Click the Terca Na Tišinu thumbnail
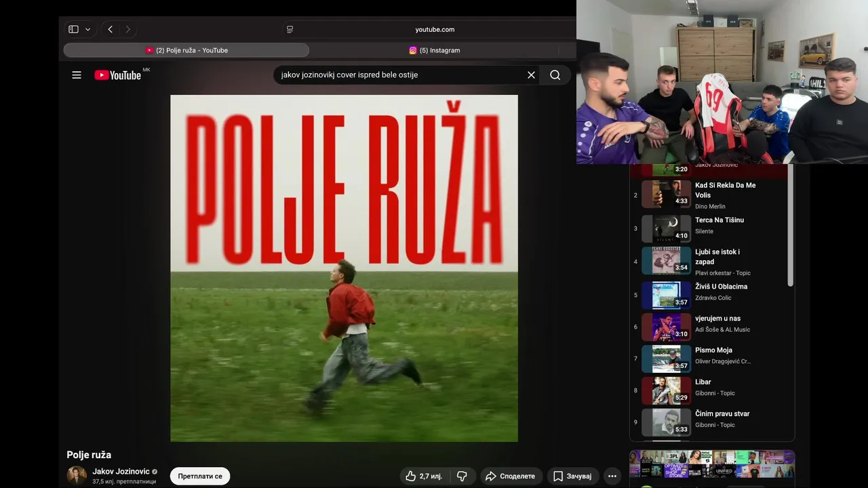The image size is (868, 488). (666, 228)
